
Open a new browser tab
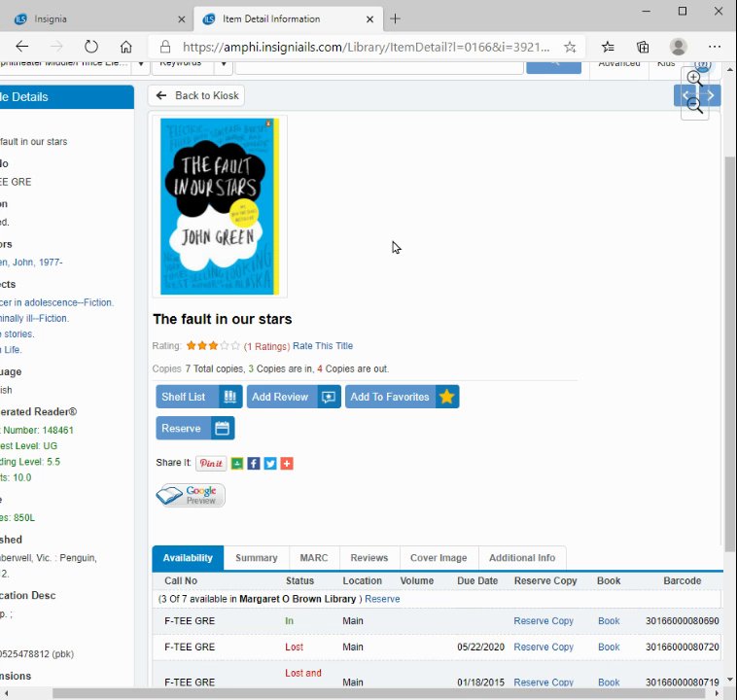(x=396, y=18)
